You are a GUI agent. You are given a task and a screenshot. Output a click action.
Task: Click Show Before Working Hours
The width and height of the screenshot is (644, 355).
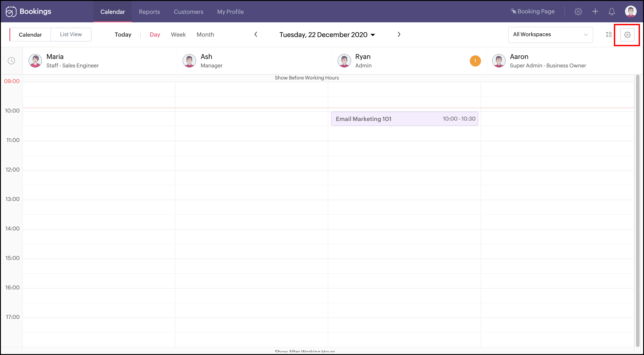[307, 78]
